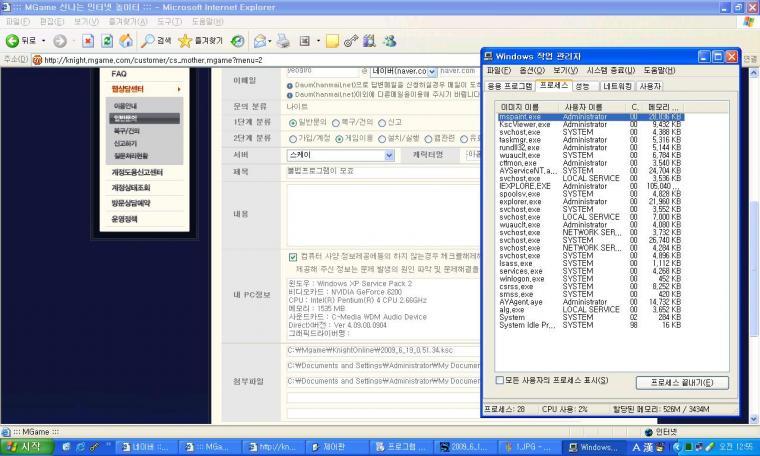Screen dimensions: 760x456
Task: Click the IE Stop loading icon
Action: coord(88,41)
